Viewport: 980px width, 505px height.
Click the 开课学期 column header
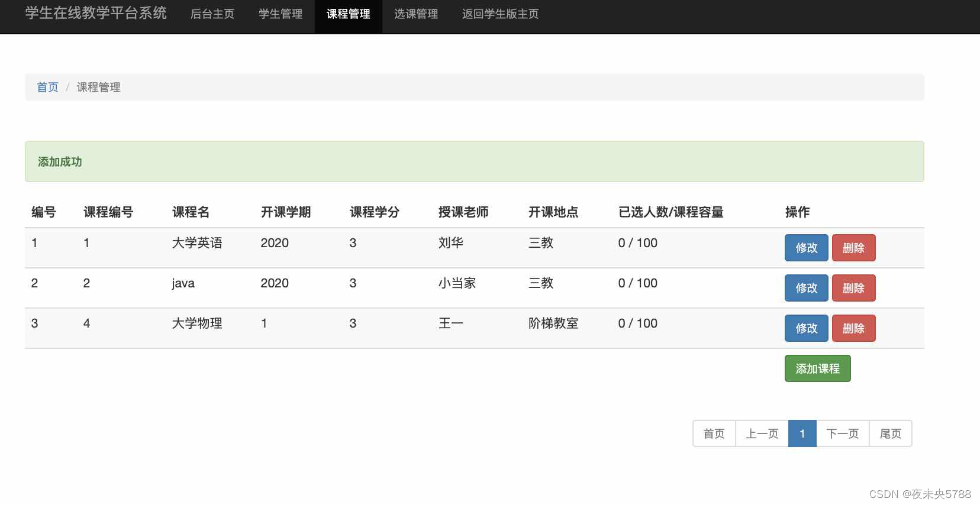[x=286, y=212]
